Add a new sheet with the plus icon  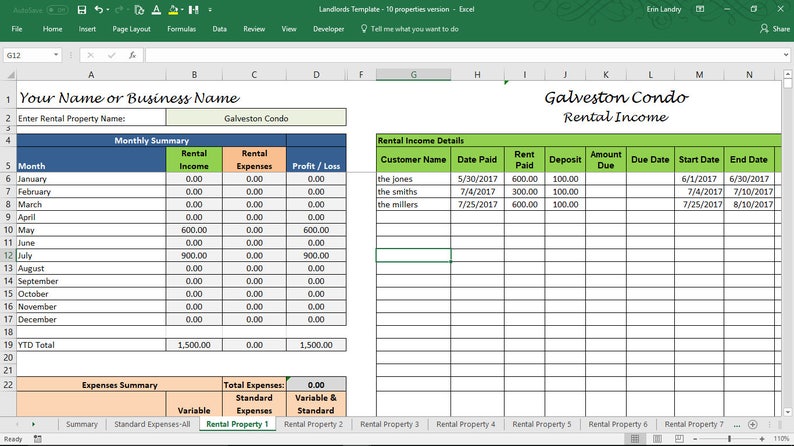[752, 424]
